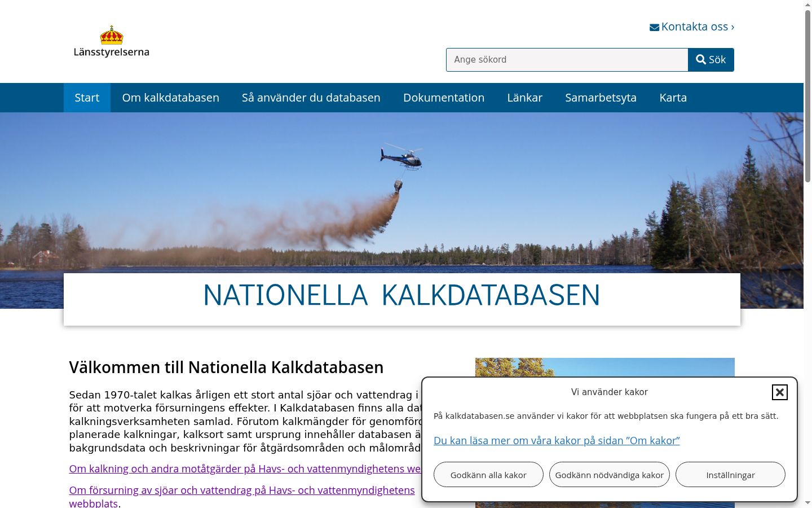This screenshot has width=812, height=508.
Task: Open the Samarbetsyta page
Action: [x=601, y=98]
